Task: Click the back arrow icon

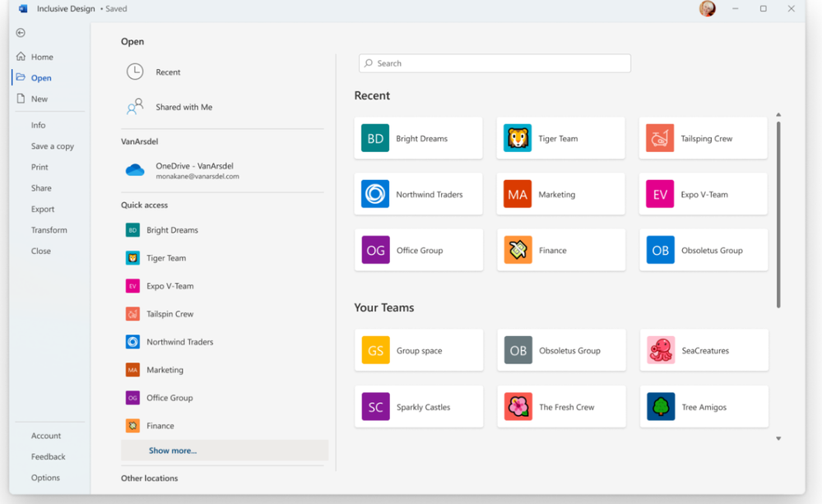Action: pyautogui.click(x=21, y=33)
